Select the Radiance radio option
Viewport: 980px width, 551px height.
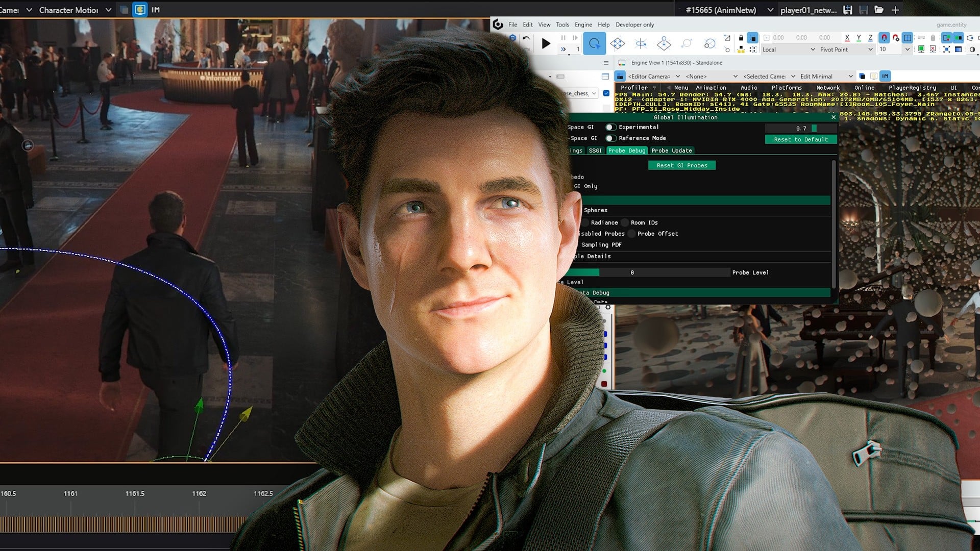[x=585, y=222]
